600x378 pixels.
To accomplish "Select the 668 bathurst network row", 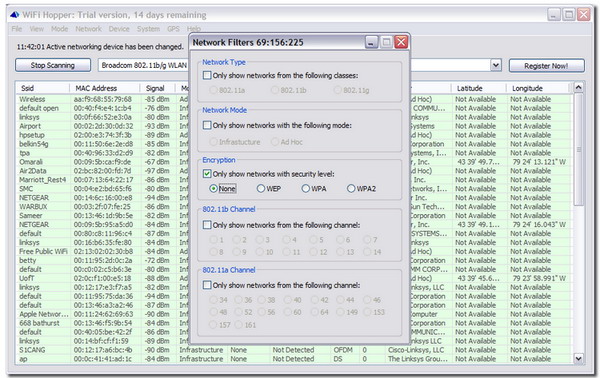I will coord(294,323).
